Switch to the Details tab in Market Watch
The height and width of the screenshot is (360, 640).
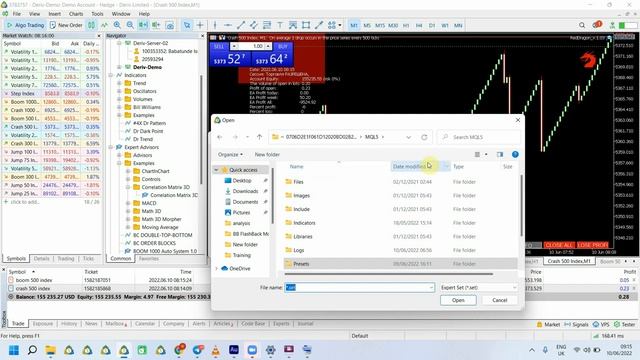[41, 259]
